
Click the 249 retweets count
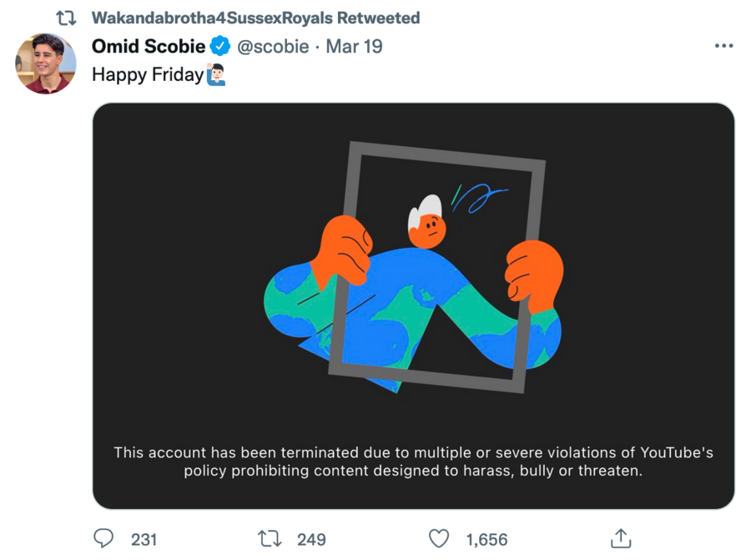coord(311,539)
